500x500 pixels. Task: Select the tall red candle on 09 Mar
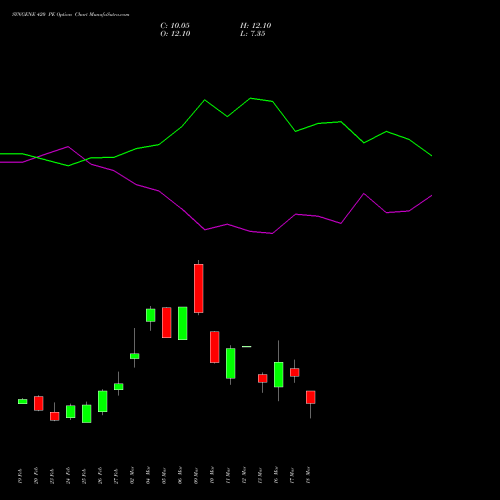(199, 288)
